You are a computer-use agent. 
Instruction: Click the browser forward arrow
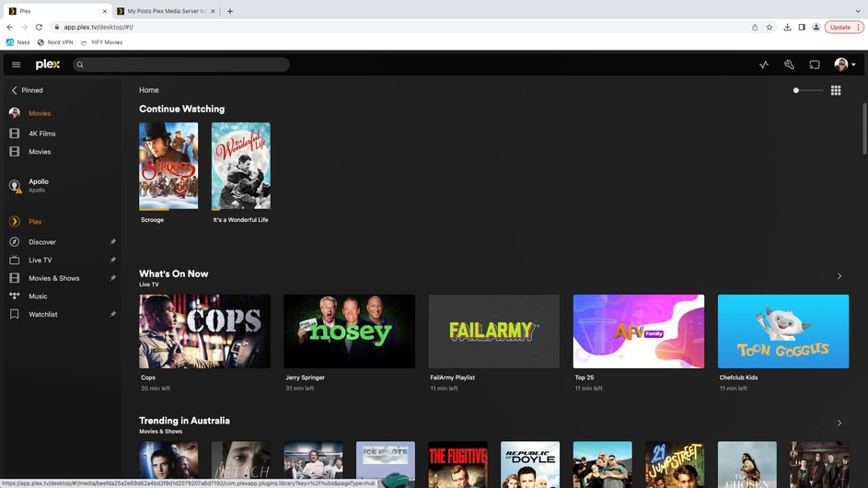[x=24, y=27]
